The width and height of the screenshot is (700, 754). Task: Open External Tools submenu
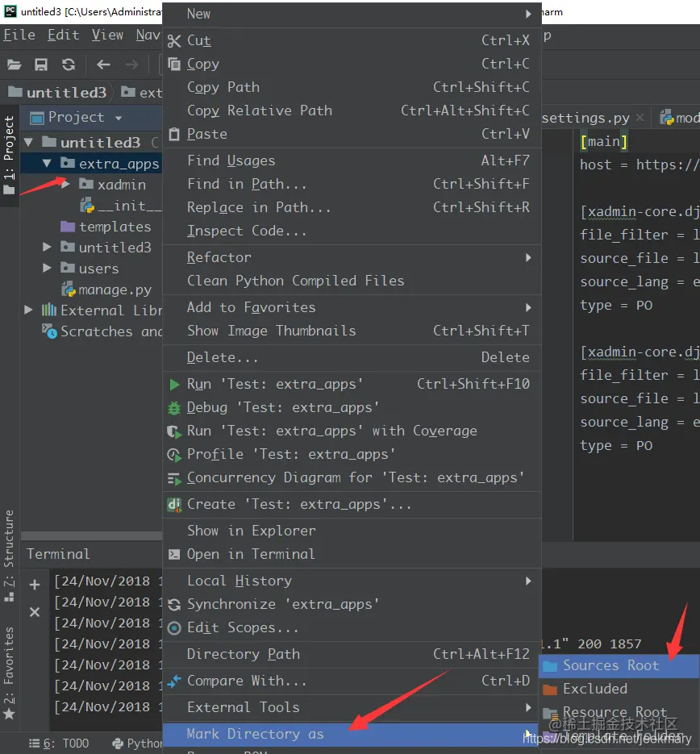tap(352, 707)
